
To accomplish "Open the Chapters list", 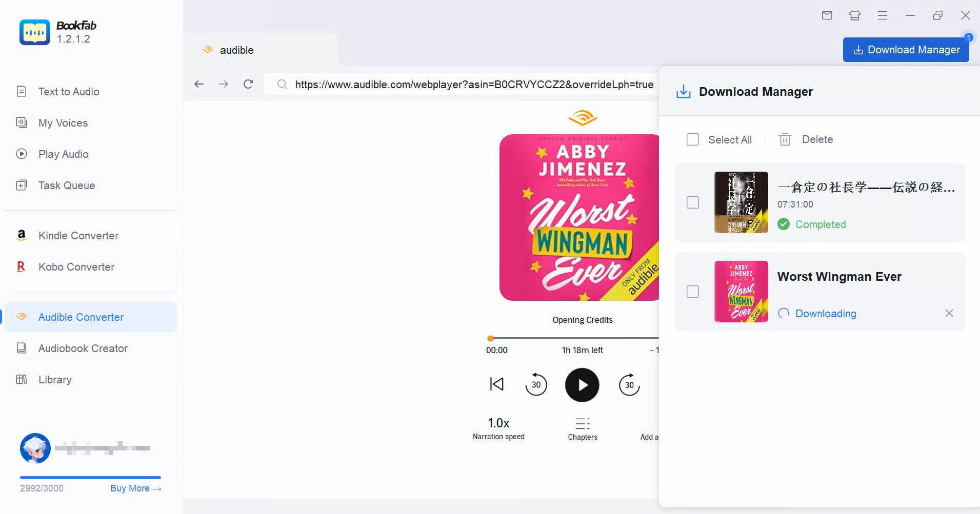I will (583, 427).
